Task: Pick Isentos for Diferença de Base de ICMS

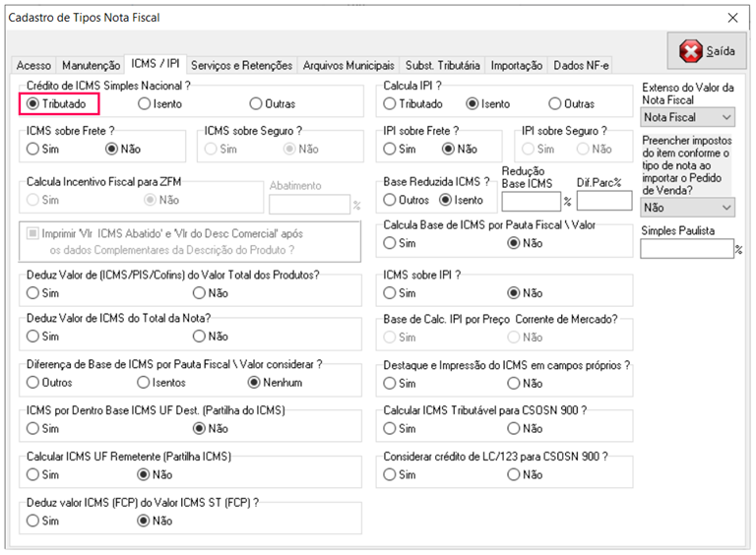Action: 145,382
